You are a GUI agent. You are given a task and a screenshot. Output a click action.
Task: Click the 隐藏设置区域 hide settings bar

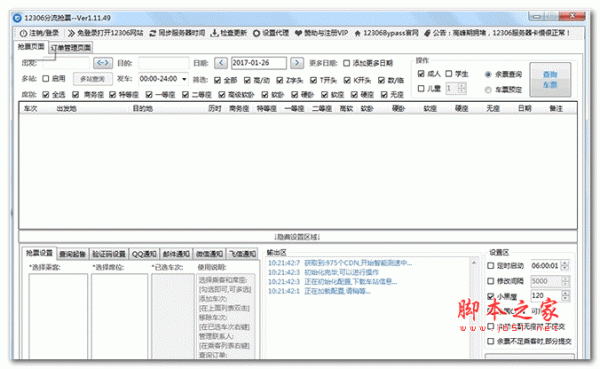pyautogui.click(x=298, y=237)
